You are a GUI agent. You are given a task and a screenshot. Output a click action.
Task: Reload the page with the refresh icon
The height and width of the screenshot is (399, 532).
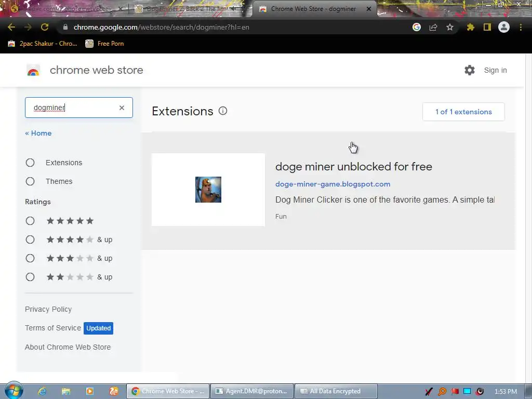45,27
